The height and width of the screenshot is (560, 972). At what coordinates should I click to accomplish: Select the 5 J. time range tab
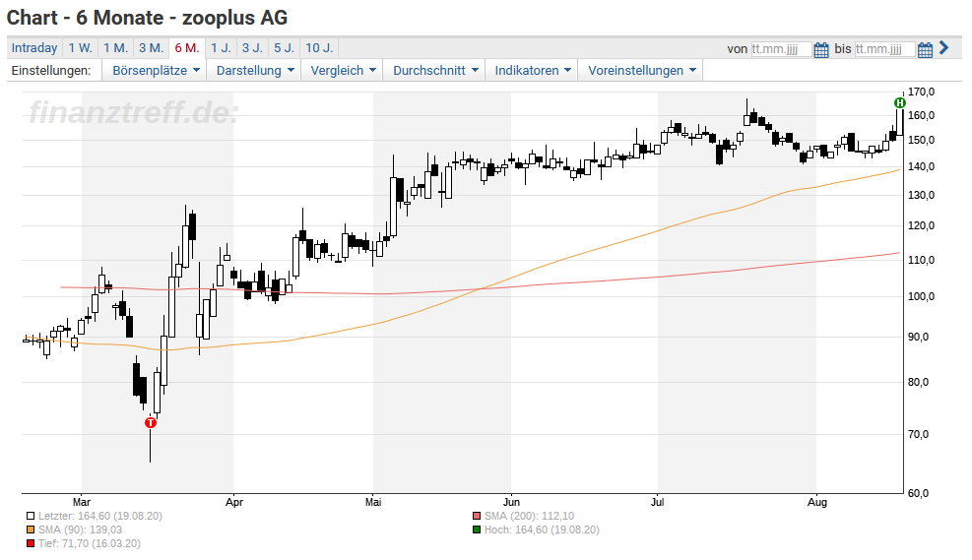[x=284, y=47]
